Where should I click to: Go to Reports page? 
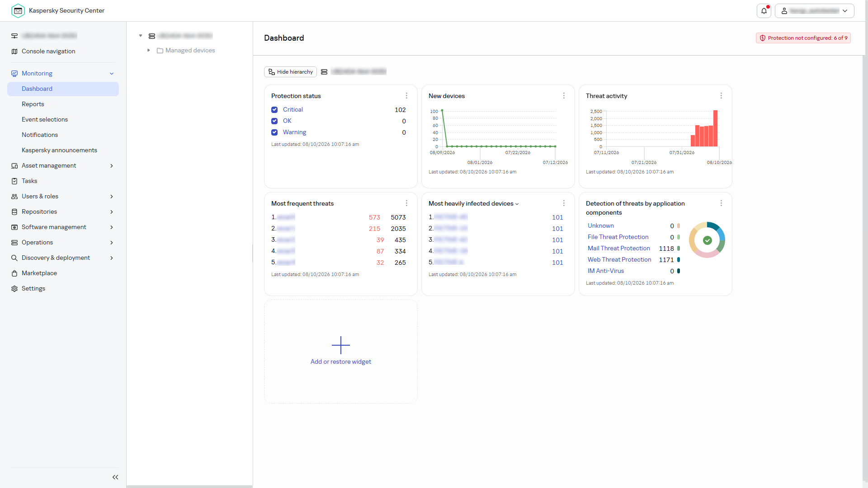click(33, 104)
